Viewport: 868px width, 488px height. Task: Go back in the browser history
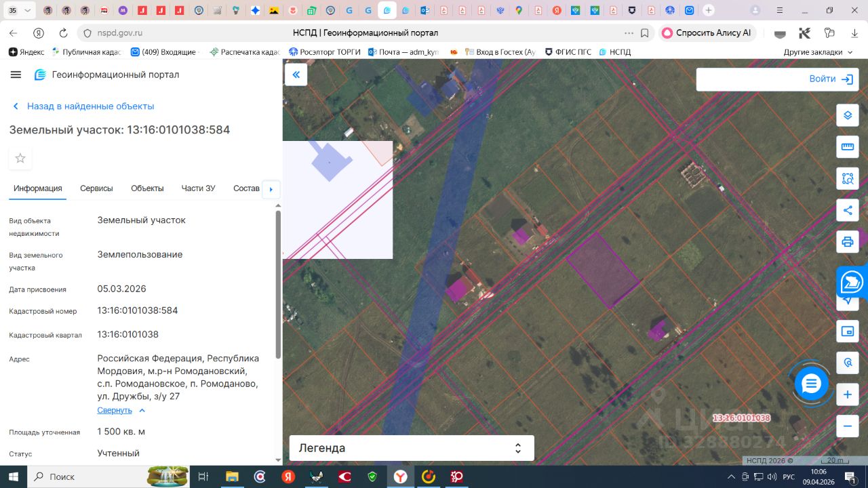(13, 33)
